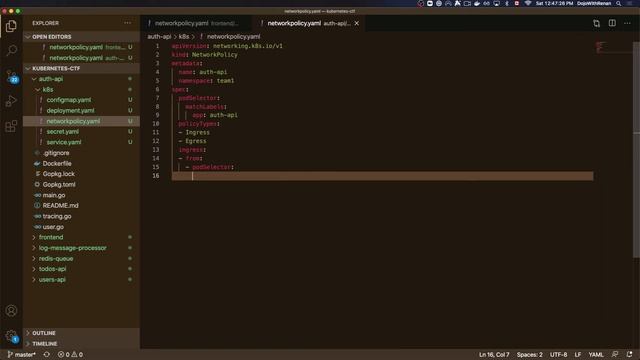This screenshot has height=360, width=640.
Task: Click the Ln 16, Col 7 indicator
Action: [494, 354]
